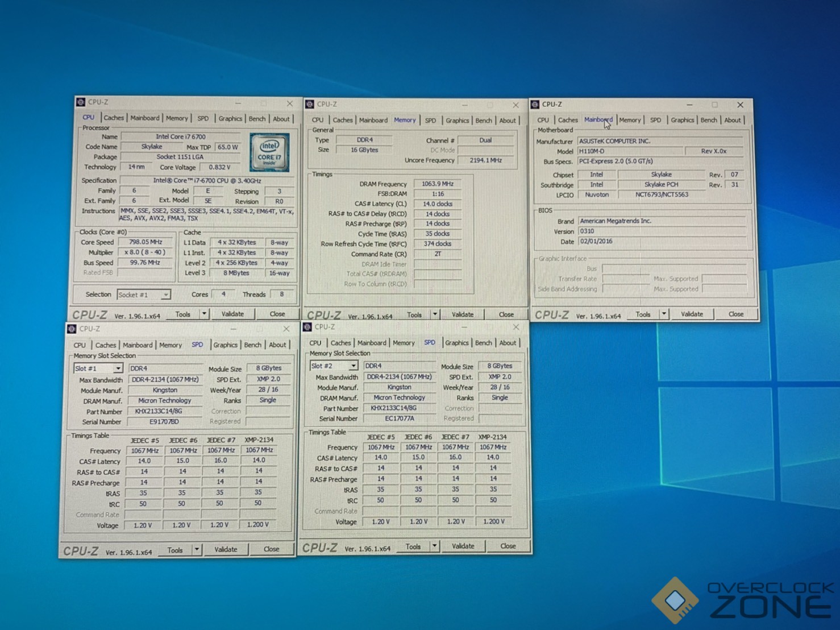This screenshot has height=630, width=840.
Task: Click the CPU-Z title icon in the processor window
Action: pyautogui.click(x=81, y=102)
